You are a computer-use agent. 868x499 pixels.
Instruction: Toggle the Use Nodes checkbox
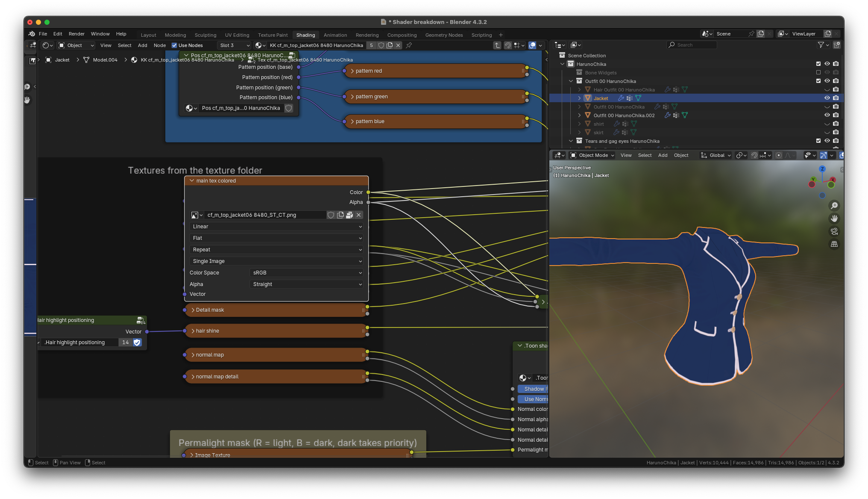coord(174,45)
